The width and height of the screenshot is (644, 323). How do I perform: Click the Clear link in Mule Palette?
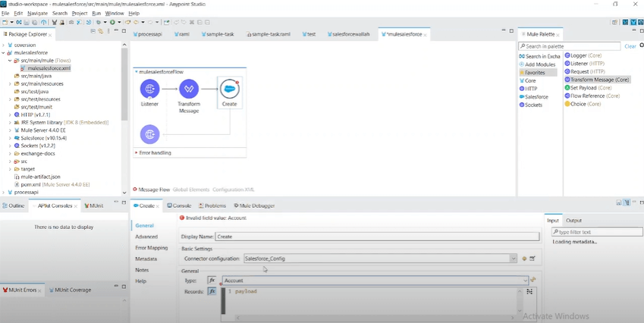point(630,47)
